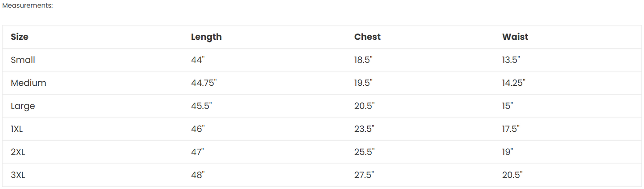Click the 3XL length value 48"
The width and height of the screenshot is (644, 189).
(x=197, y=175)
